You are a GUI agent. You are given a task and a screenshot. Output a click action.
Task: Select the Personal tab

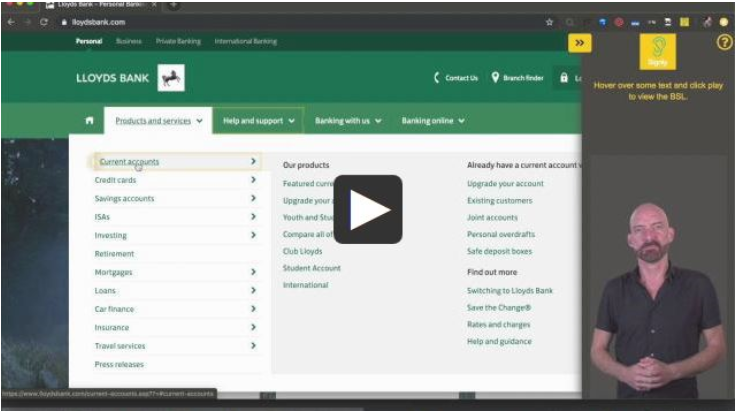tap(89, 41)
